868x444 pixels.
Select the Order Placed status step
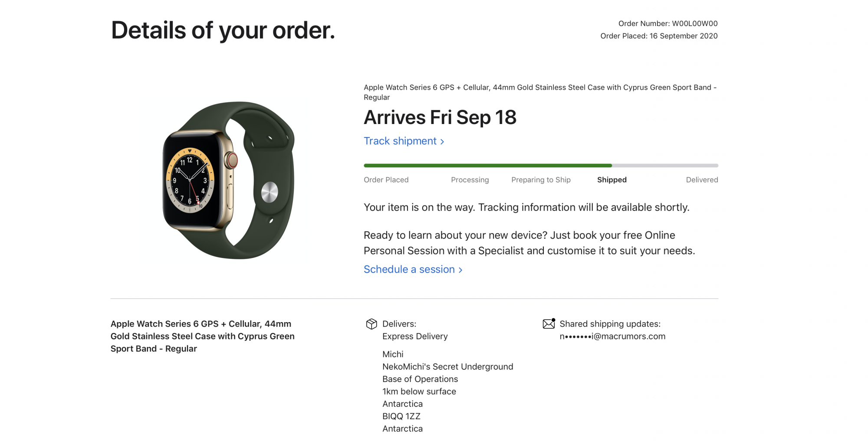(386, 180)
